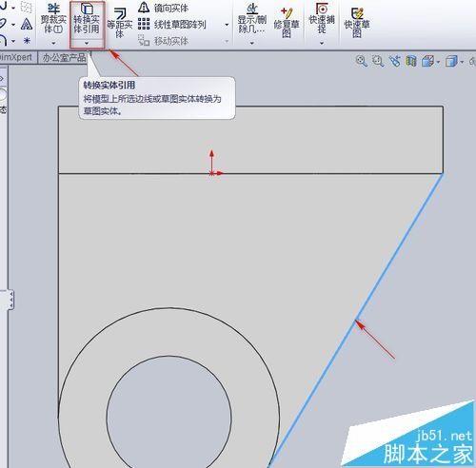
Task: Click the Trim Entities (剪裁实体) tool
Action: pos(53,18)
